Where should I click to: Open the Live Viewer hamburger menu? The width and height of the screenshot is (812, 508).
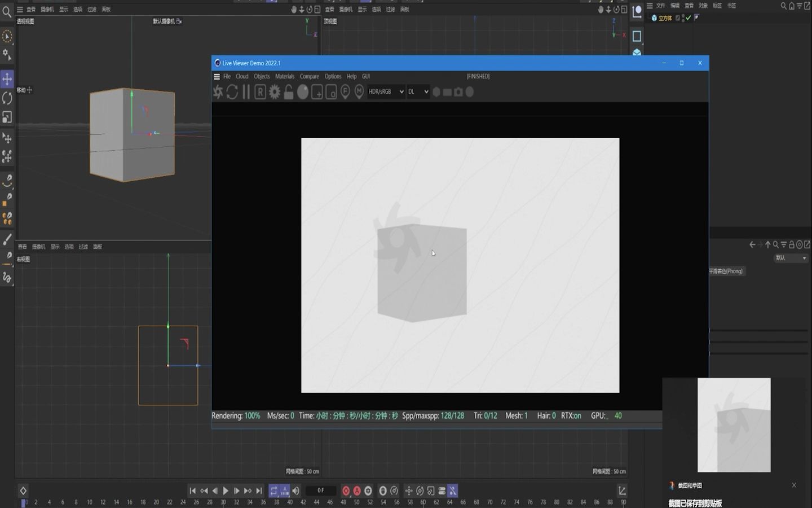[x=217, y=77]
